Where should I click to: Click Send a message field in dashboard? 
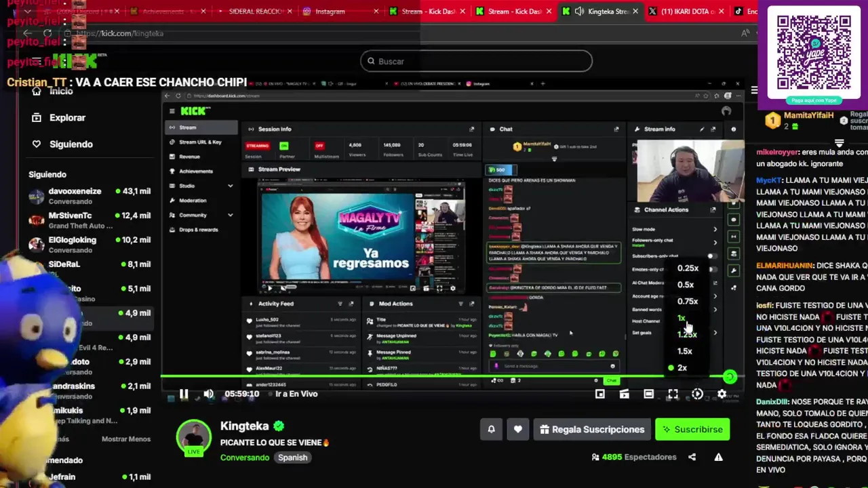[553, 366]
